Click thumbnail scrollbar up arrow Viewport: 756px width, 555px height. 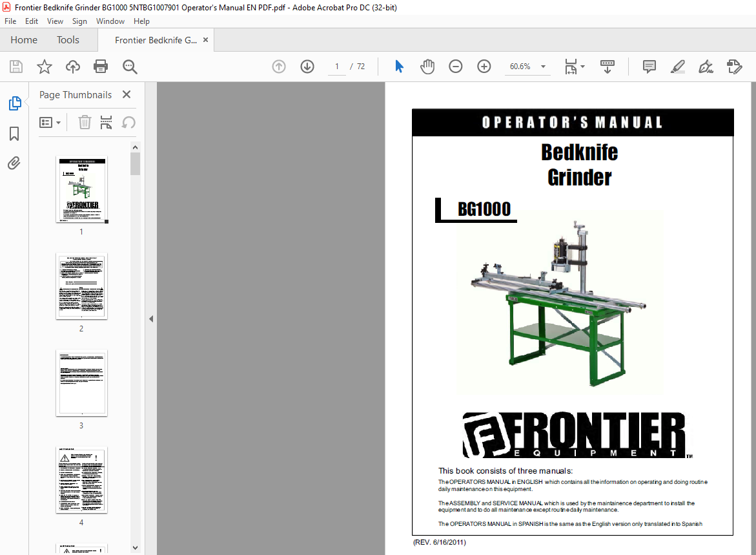click(x=135, y=147)
